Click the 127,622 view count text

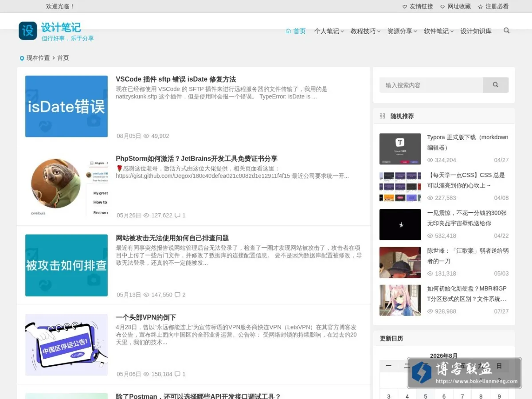coord(162,215)
